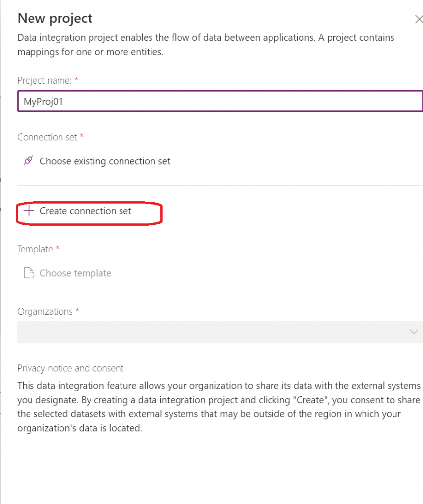This screenshot has width=423, height=504.
Task: Click the 'Choose template' text
Action: click(x=75, y=273)
